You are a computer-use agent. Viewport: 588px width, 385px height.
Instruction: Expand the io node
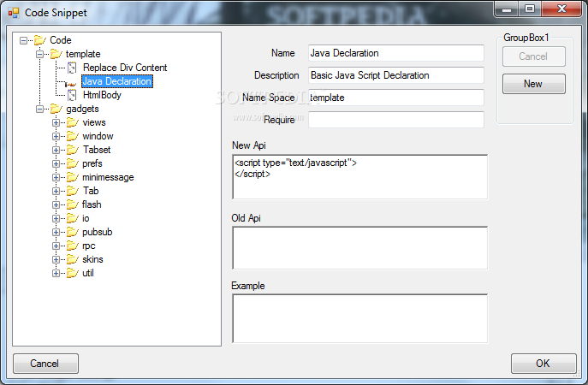[x=56, y=218]
